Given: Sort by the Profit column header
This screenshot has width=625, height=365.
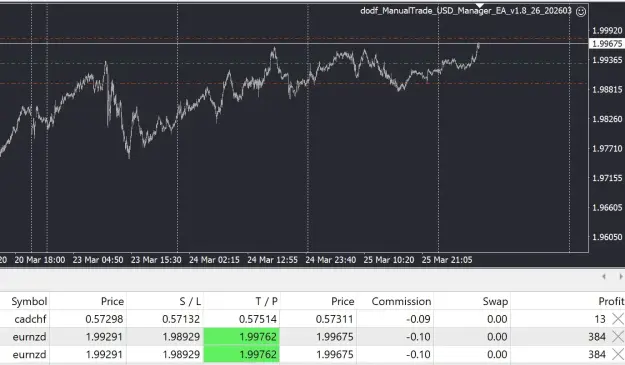Looking at the screenshot, I should tap(611, 301).
